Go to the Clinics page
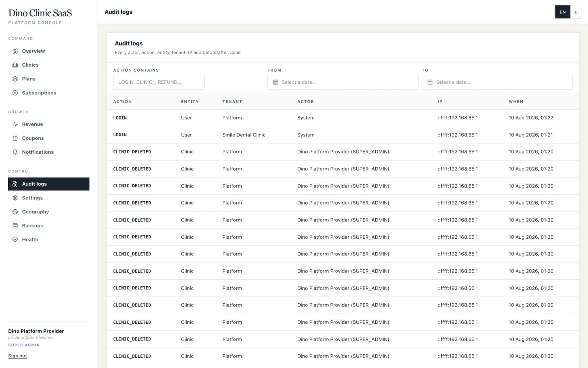588x368 pixels. click(x=49, y=65)
